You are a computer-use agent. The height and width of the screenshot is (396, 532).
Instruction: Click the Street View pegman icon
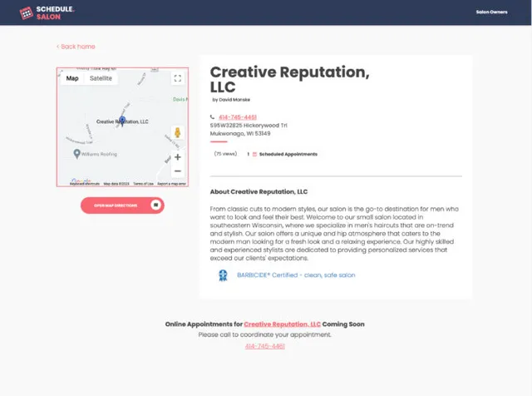(x=177, y=132)
